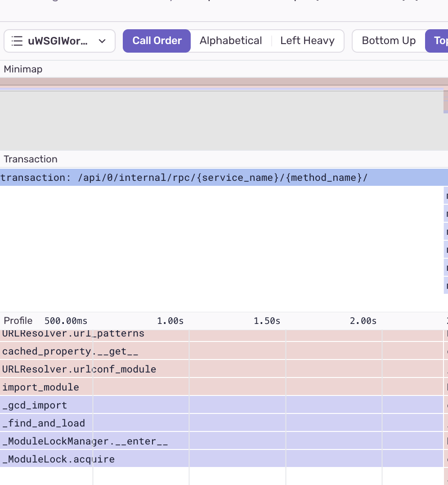Click the import_module frame bar
Image resolution: width=448 pixels, height=485 pixels.
[x=221, y=386]
